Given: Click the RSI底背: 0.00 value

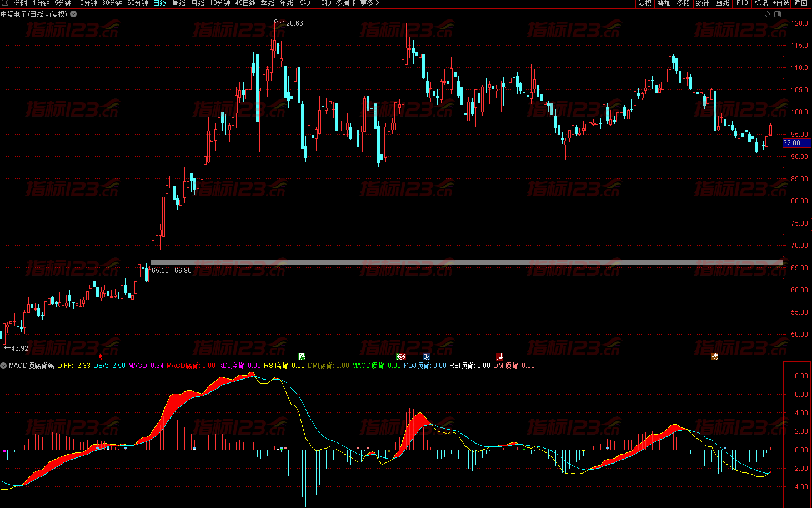Looking at the screenshot, I should (284, 366).
